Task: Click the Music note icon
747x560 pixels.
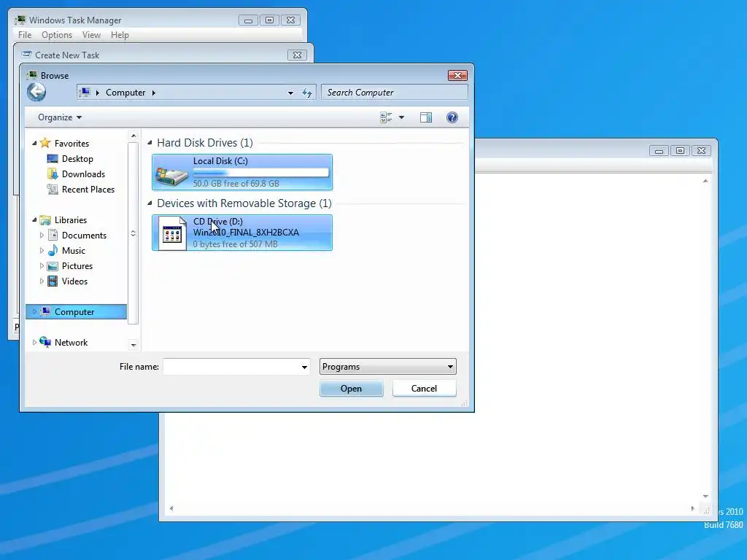Action: 53,251
